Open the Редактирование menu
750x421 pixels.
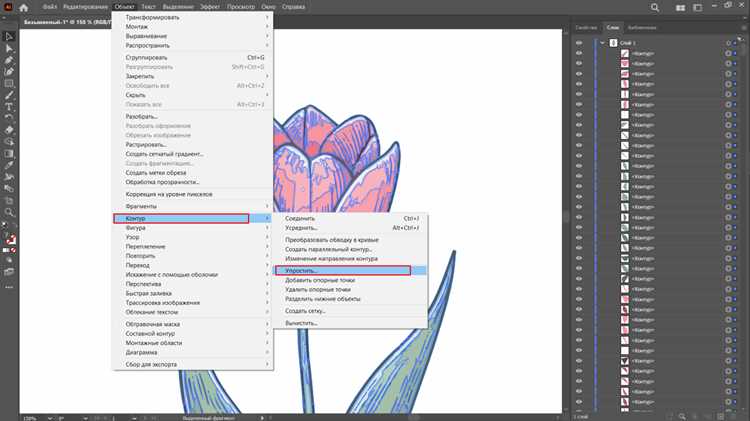pos(86,7)
